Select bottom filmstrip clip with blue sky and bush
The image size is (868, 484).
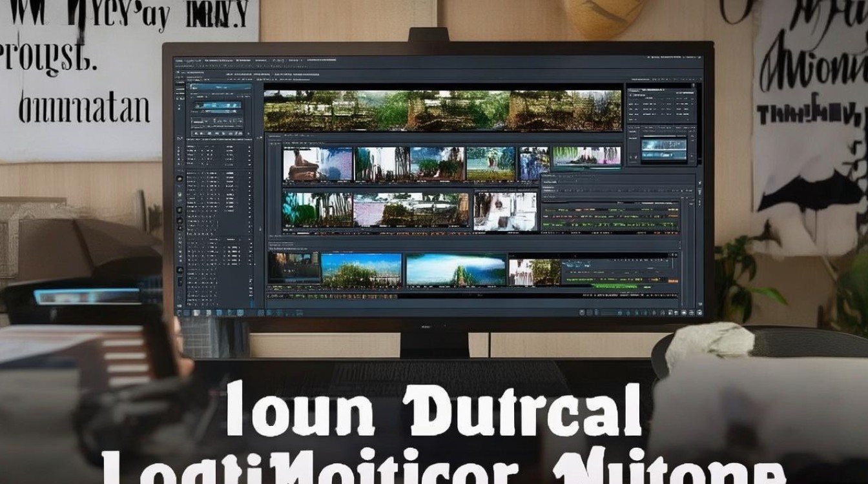pos(361,270)
